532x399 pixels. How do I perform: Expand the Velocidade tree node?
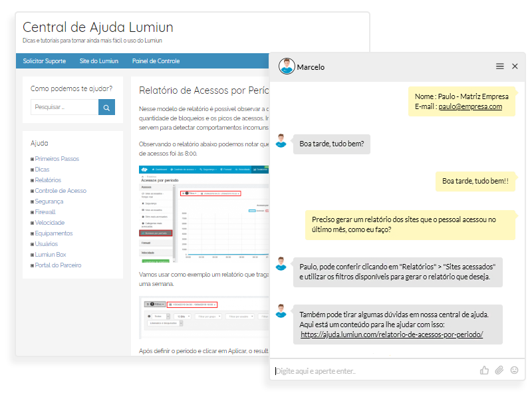pos(32,223)
